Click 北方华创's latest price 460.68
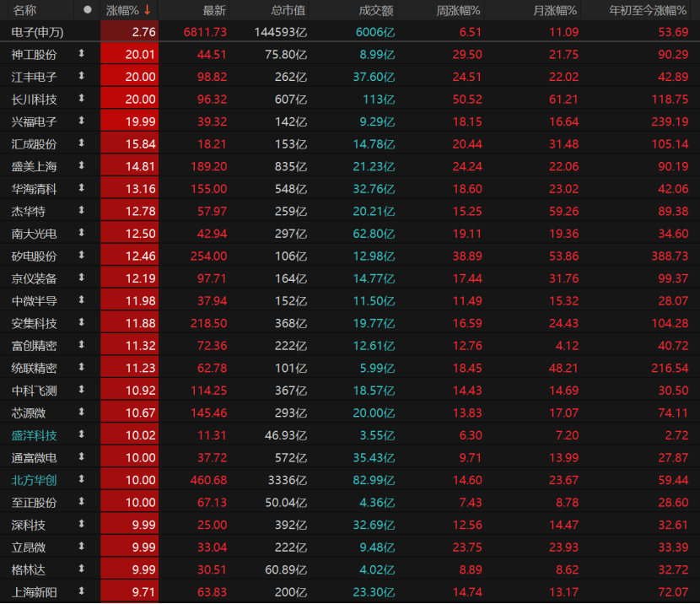The height and width of the screenshot is (604, 700). (208, 480)
